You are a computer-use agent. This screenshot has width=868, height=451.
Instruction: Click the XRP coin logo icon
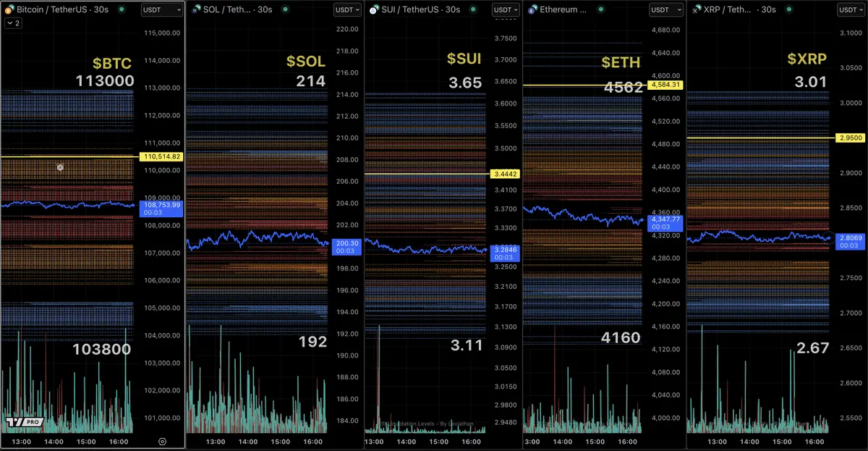697,10
